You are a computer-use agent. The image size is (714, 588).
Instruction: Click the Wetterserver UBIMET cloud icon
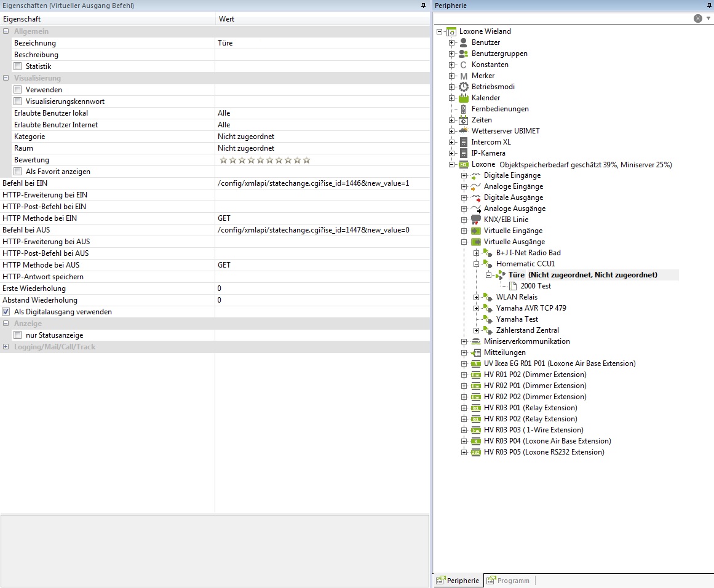[x=464, y=131]
